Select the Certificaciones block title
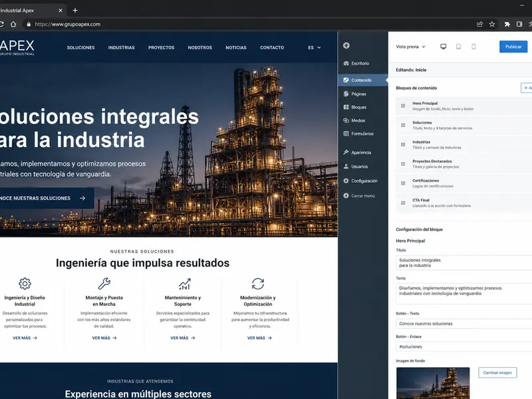This screenshot has width=532, height=399. point(426,180)
